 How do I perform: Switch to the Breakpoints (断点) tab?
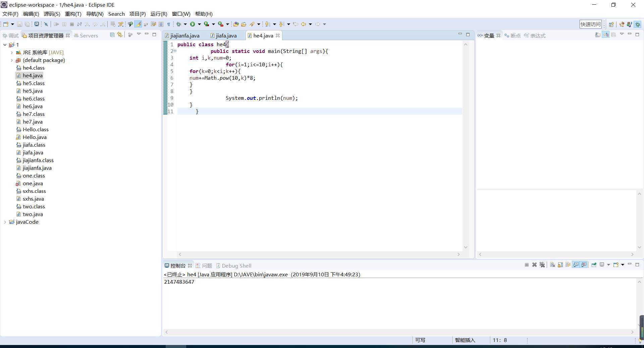tap(513, 36)
